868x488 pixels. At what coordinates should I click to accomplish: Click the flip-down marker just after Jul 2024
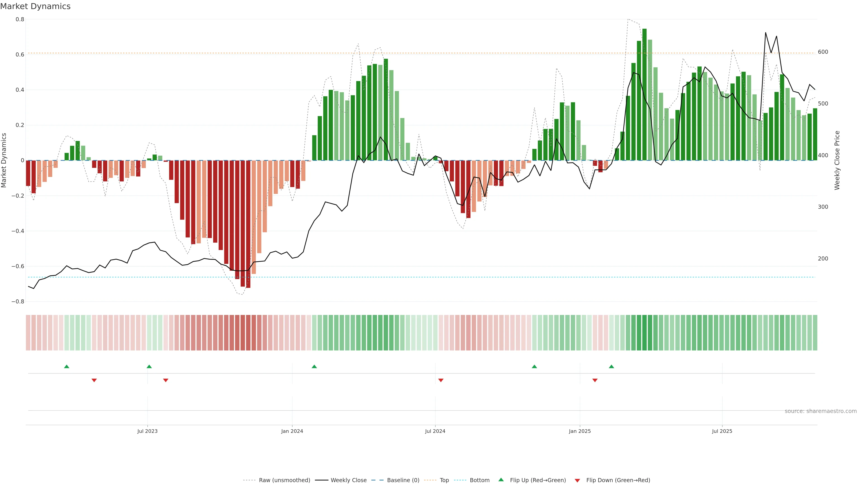point(441,380)
